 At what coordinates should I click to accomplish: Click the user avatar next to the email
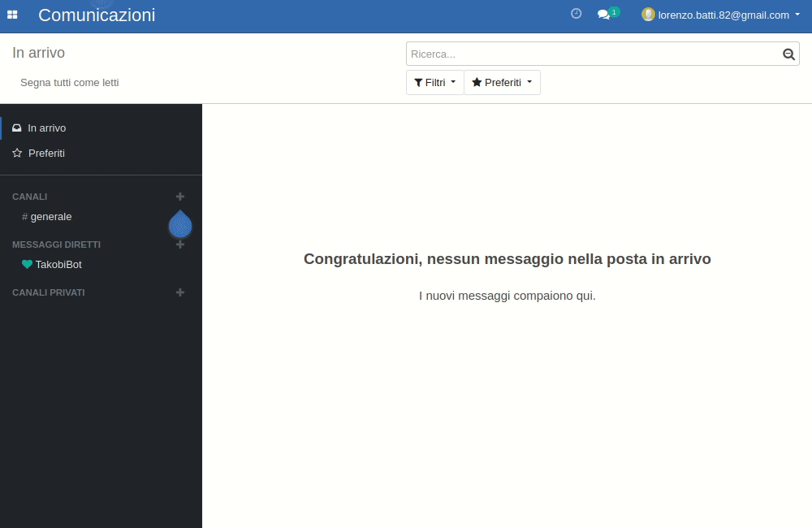coord(648,15)
